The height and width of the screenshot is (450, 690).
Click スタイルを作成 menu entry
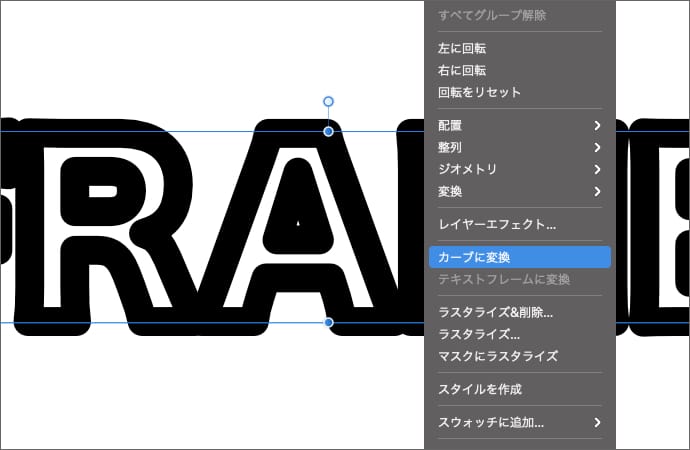[480, 389]
